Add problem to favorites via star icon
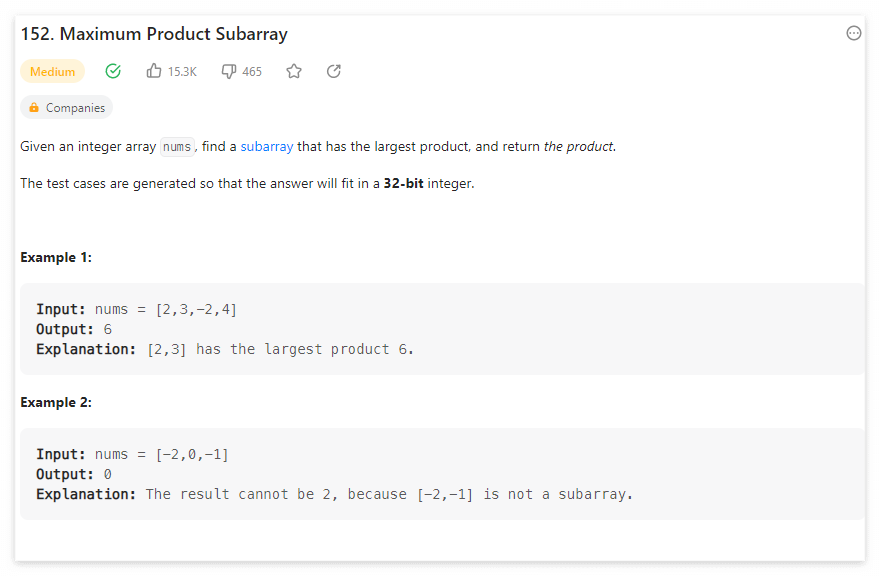 [x=294, y=71]
